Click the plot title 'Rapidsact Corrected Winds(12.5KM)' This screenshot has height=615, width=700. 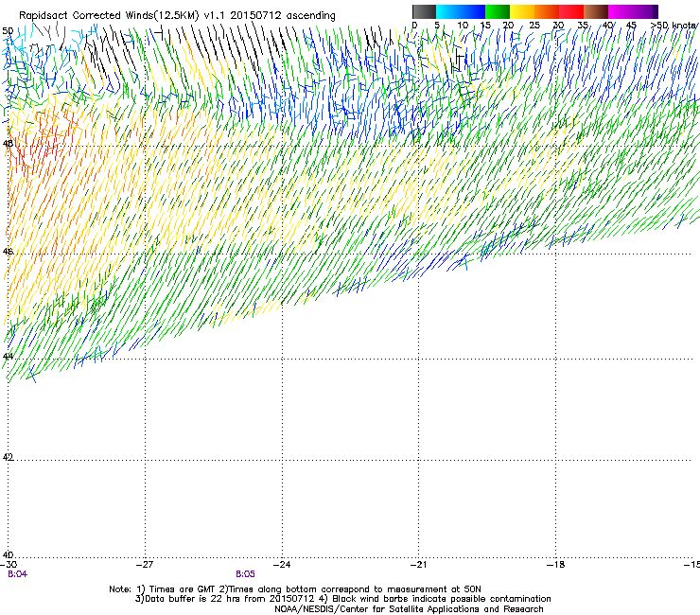tap(109, 16)
